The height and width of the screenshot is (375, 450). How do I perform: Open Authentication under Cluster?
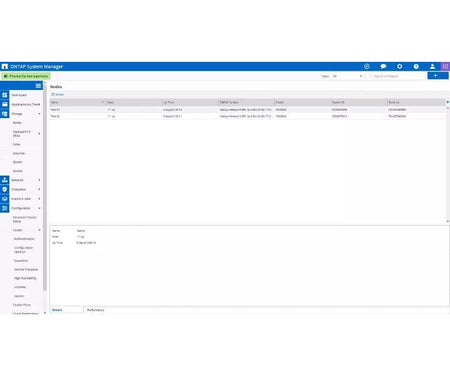[x=24, y=239]
